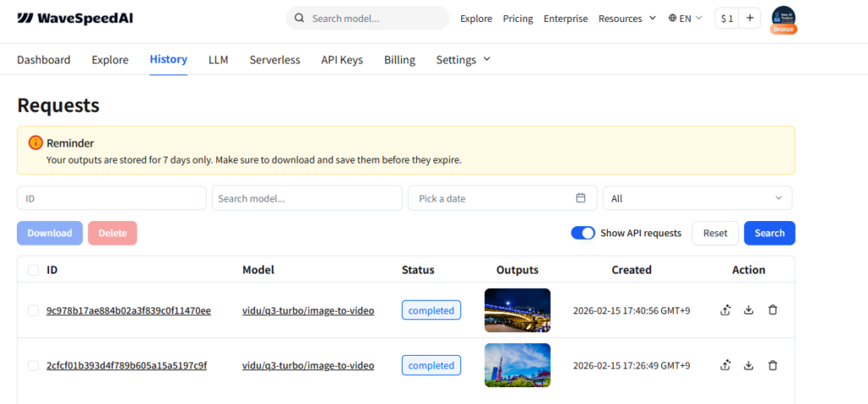Select the checkbox for request 9c978b17
The image size is (868, 404).
pos(33,311)
